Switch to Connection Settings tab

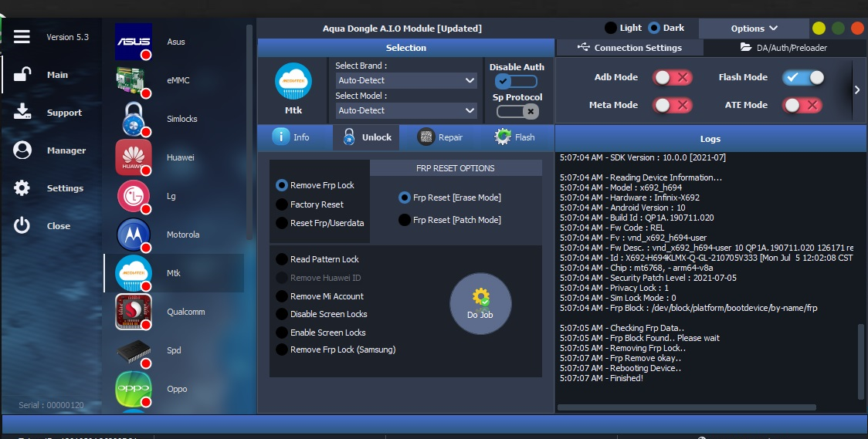click(x=629, y=48)
